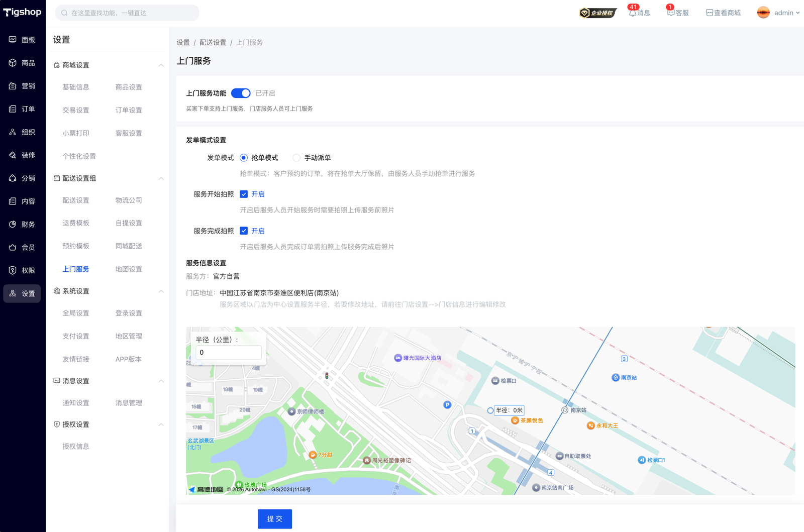The image size is (804, 532).
Task: Uncheck the 服务开始拍照 开启 checkbox
Action: (x=244, y=194)
